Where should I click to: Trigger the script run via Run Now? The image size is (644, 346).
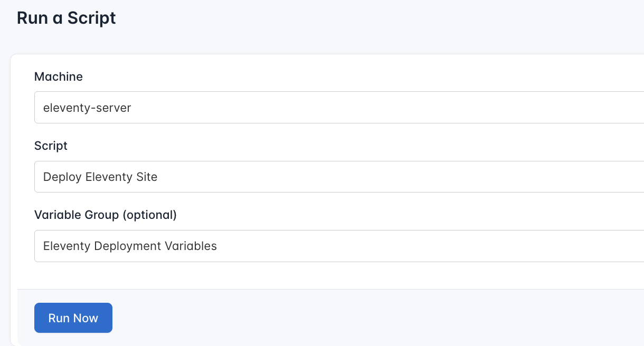pyautogui.click(x=73, y=318)
